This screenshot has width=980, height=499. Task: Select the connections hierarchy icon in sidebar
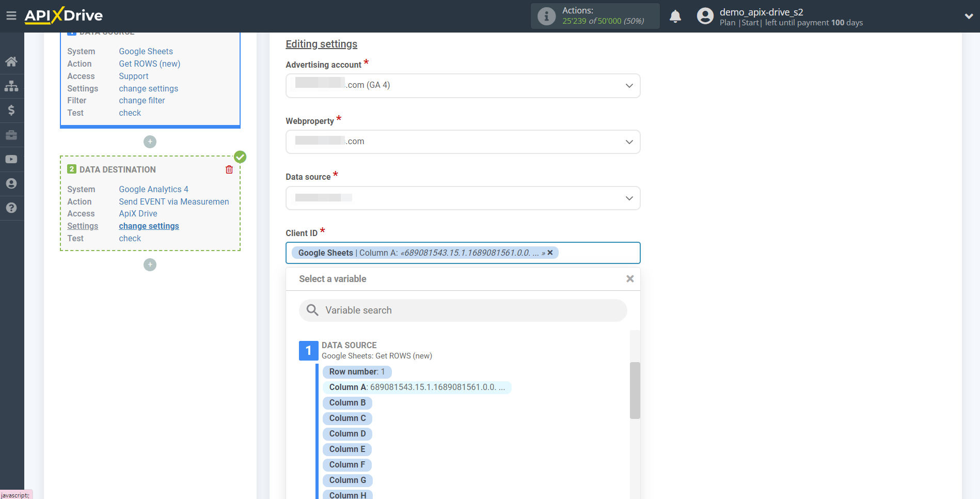(x=11, y=86)
